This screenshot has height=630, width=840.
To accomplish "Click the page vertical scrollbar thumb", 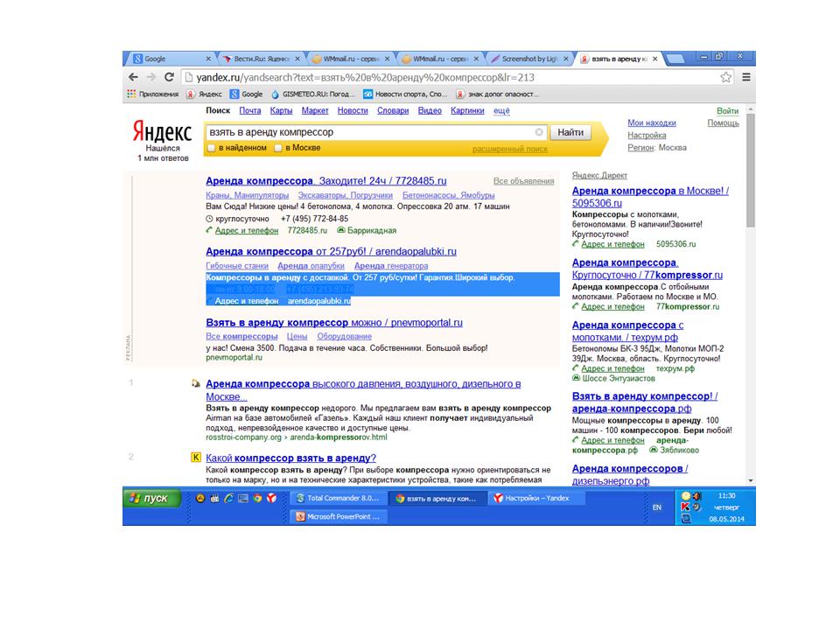I will pos(751,171).
